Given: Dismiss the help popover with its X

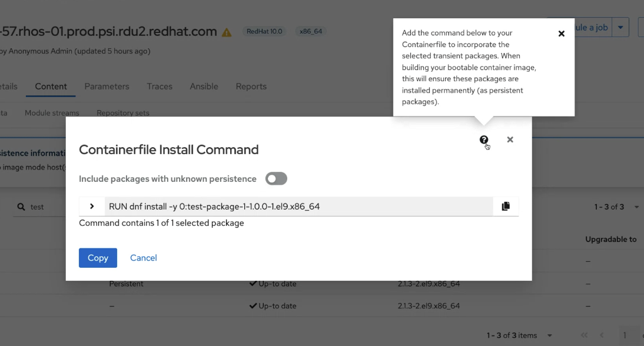Looking at the screenshot, I should pos(561,34).
